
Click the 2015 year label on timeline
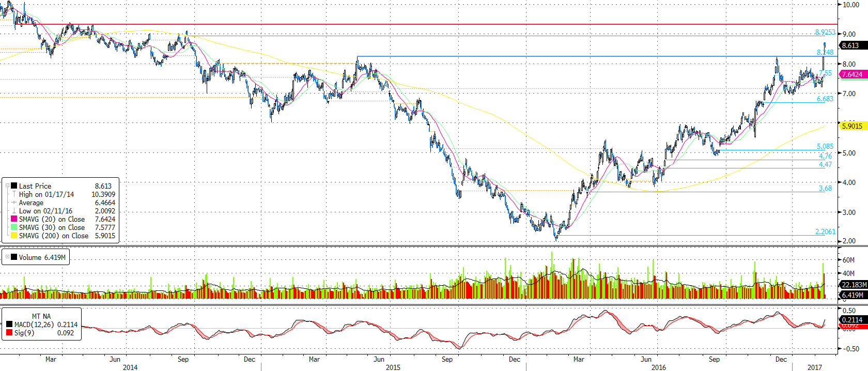click(393, 367)
